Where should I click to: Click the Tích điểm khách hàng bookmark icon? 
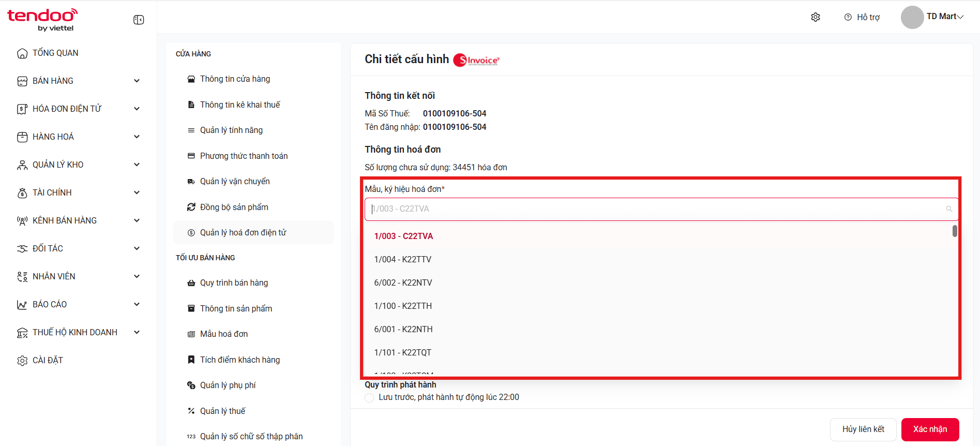point(191,360)
